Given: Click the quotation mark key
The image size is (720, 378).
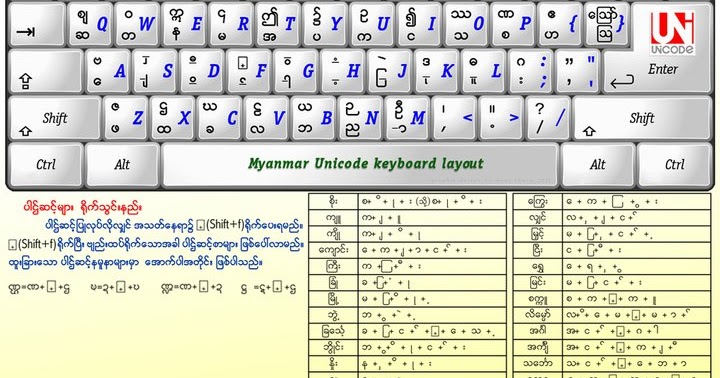Looking at the screenshot, I should pyautogui.click(x=578, y=72).
